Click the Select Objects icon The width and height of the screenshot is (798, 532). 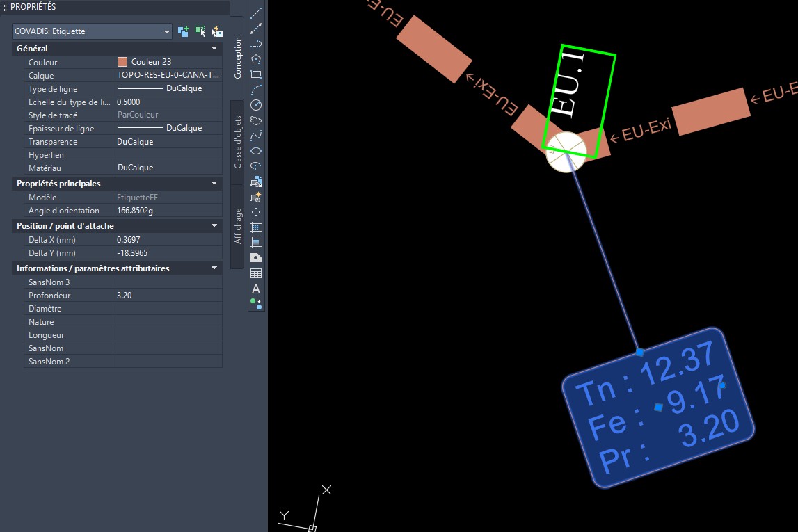(x=200, y=31)
